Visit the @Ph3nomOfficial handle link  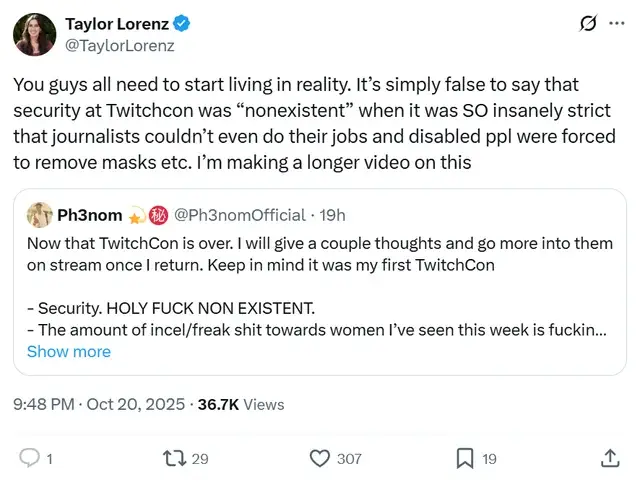[240, 215]
